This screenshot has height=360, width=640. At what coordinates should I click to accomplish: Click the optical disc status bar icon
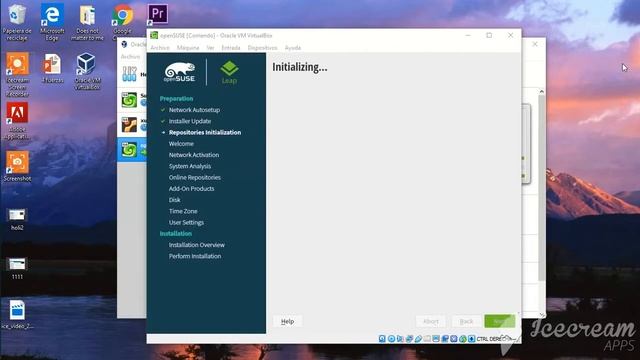[391, 339]
